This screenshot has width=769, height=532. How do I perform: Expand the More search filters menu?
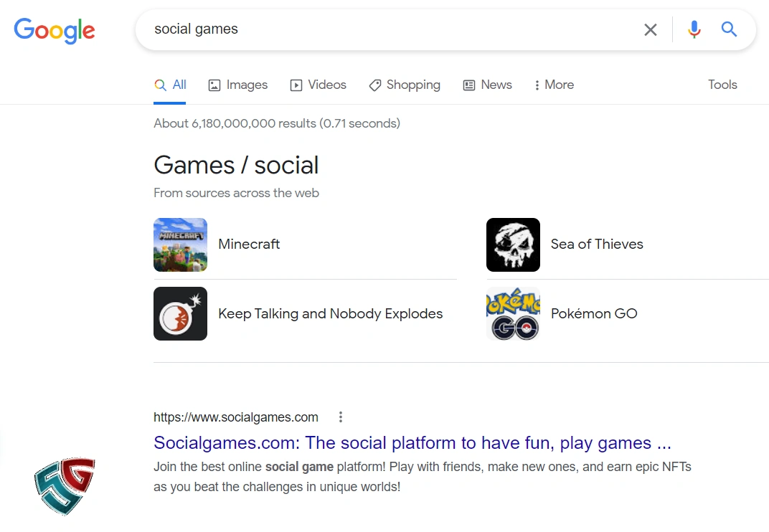point(553,85)
